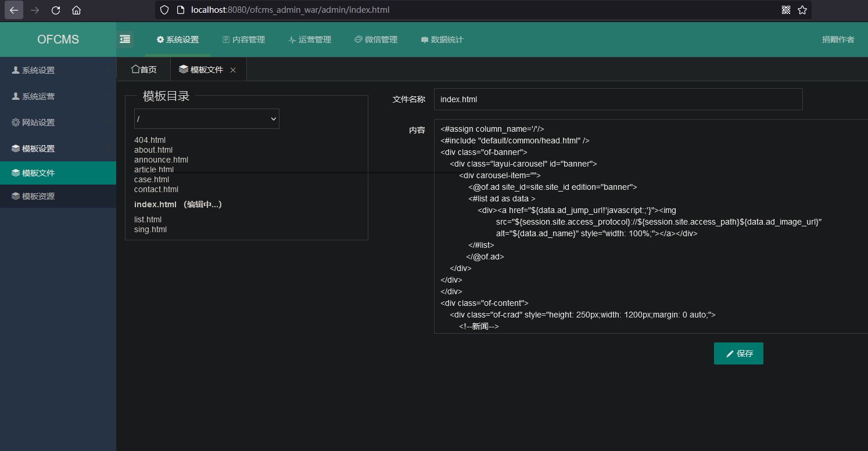Select index.html (编辑中...) in the list

178,204
